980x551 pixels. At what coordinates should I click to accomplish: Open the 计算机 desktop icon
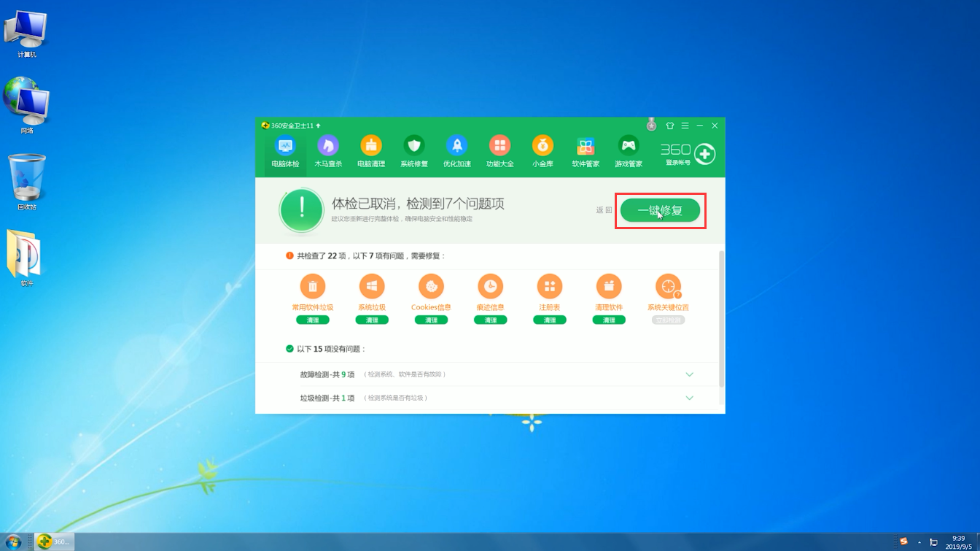pyautogui.click(x=27, y=34)
